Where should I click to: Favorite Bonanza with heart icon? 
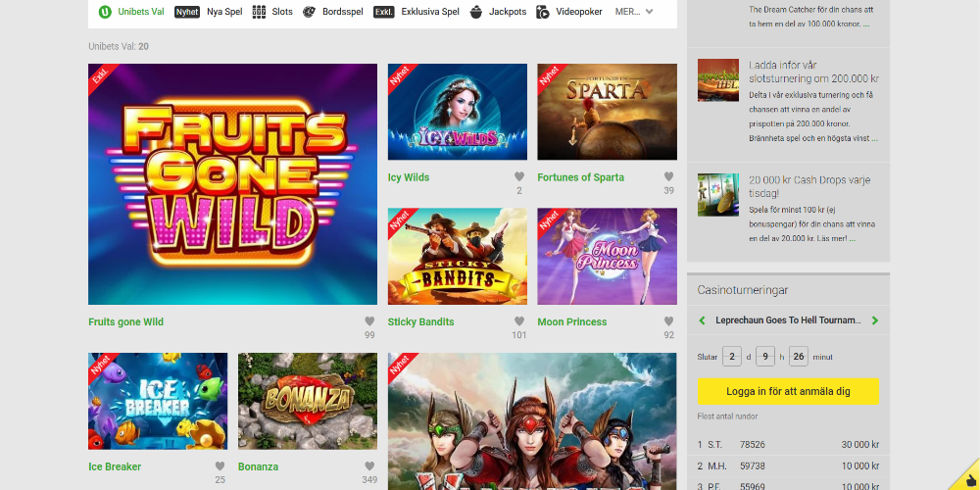[x=369, y=466]
